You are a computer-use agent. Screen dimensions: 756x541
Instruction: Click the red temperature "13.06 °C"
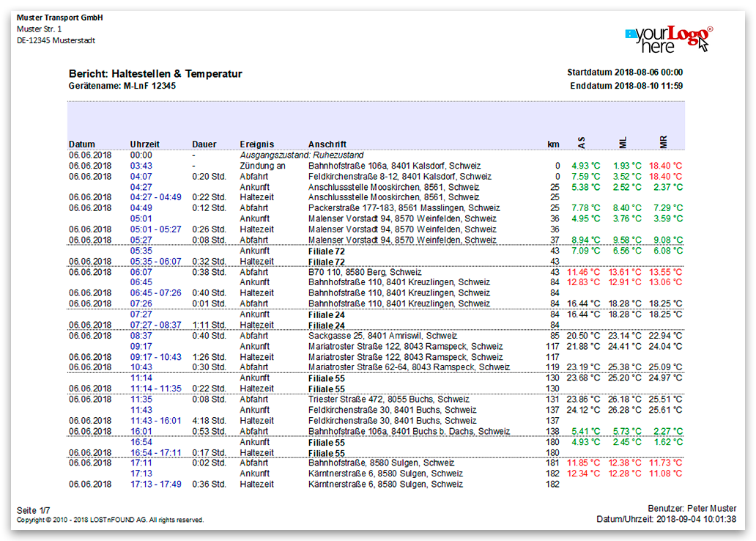pyautogui.click(x=666, y=282)
